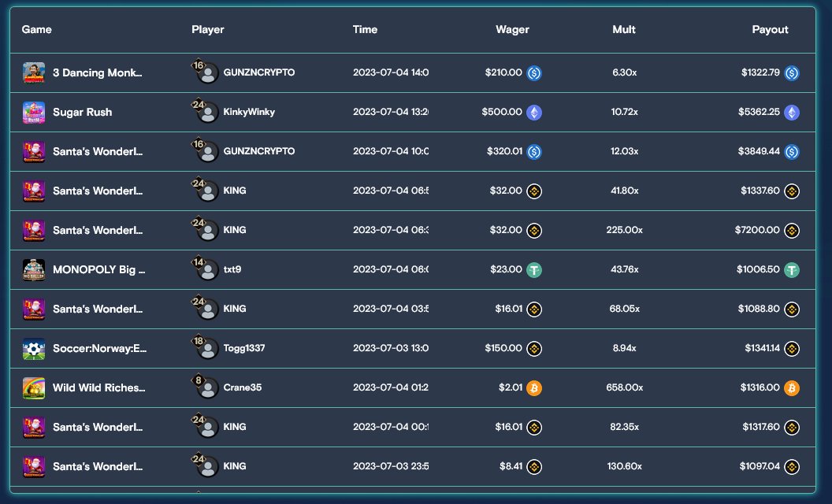Select the 130.60x multiplier cell
The image size is (832, 504).
pyautogui.click(x=625, y=465)
